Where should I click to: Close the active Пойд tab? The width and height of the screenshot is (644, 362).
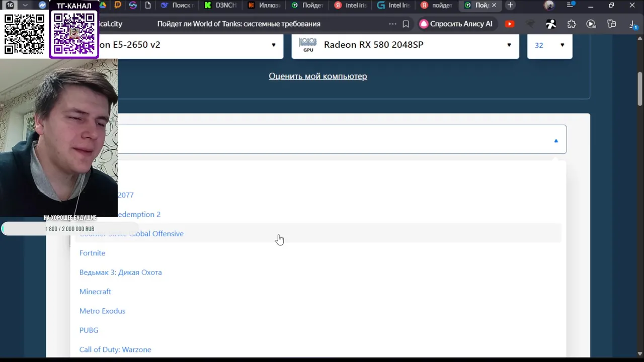[x=494, y=5]
